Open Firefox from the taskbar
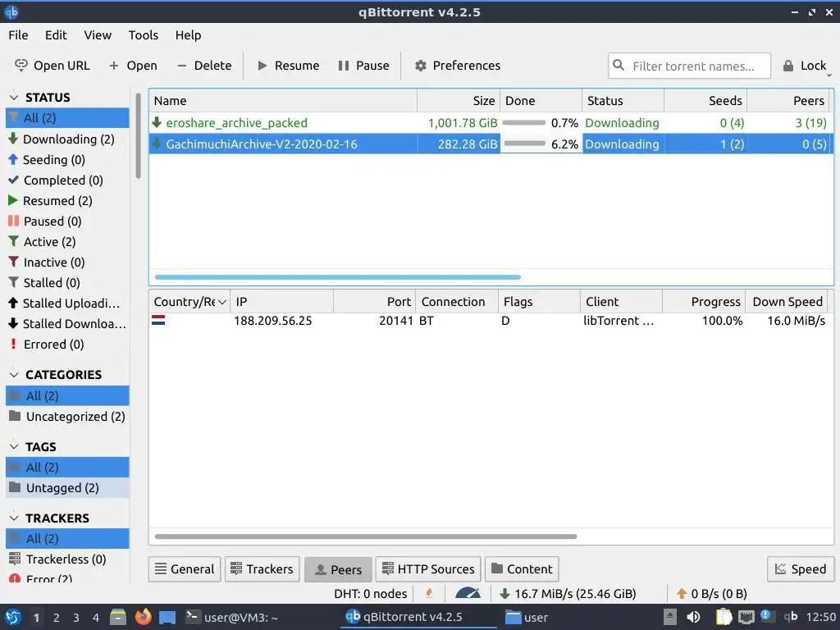 pos(143,617)
